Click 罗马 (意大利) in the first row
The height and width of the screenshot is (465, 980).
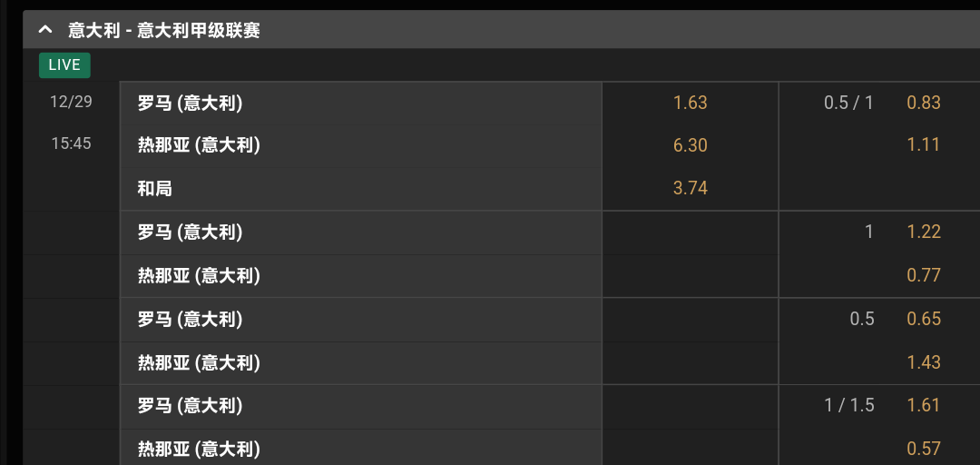(x=190, y=103)
